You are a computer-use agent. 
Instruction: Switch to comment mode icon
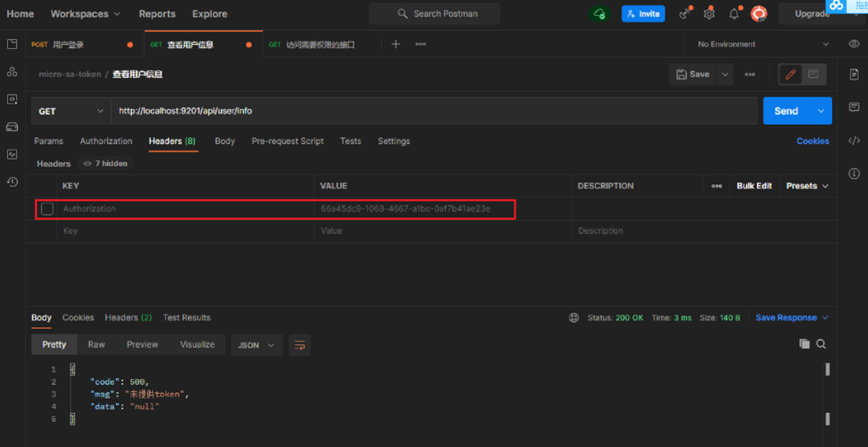pos(814,74)
